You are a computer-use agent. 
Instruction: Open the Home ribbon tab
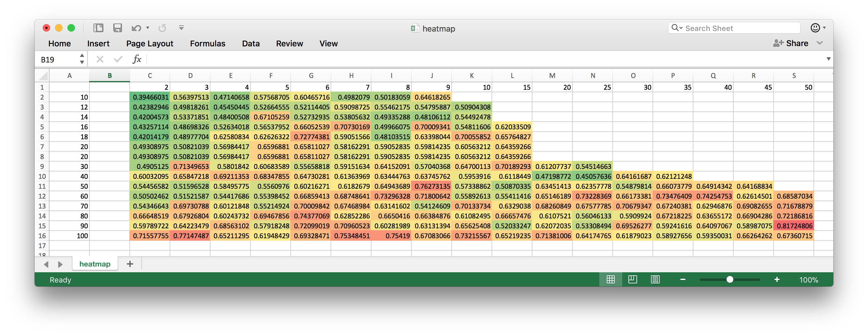click(x=59, y=44)
